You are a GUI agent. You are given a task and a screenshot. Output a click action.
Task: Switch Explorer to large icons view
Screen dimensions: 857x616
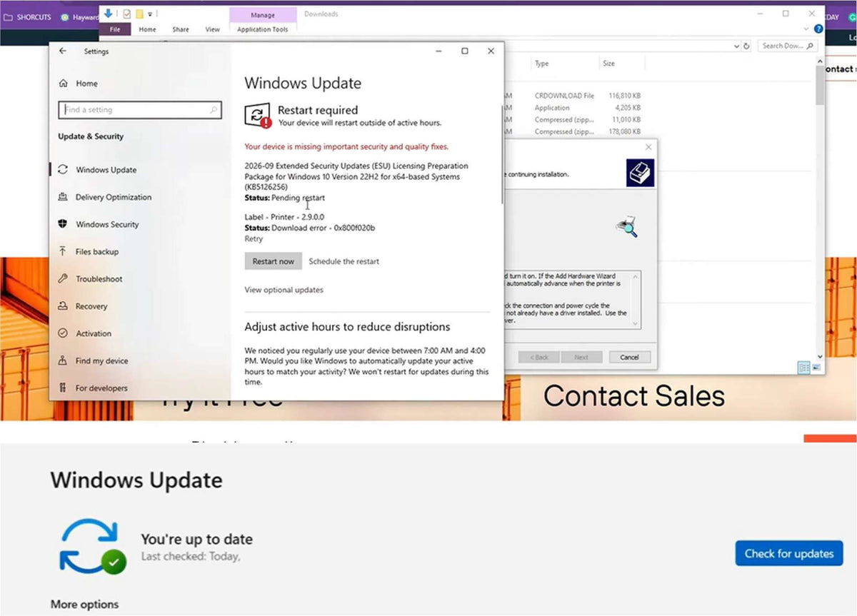tap(817, 368)
